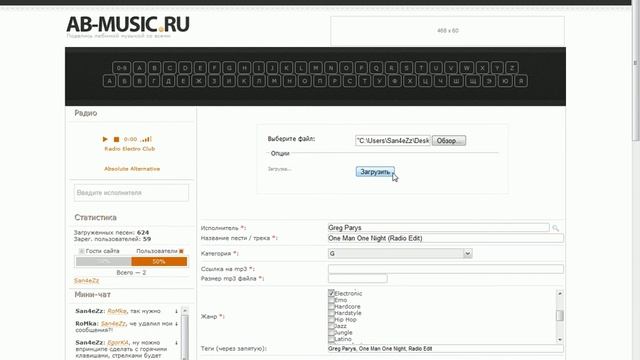The height and width of the screenshot is (360, 640).
Task: Click arrow icon beside RoMka's chat message
Action: [x=176, y=324]
